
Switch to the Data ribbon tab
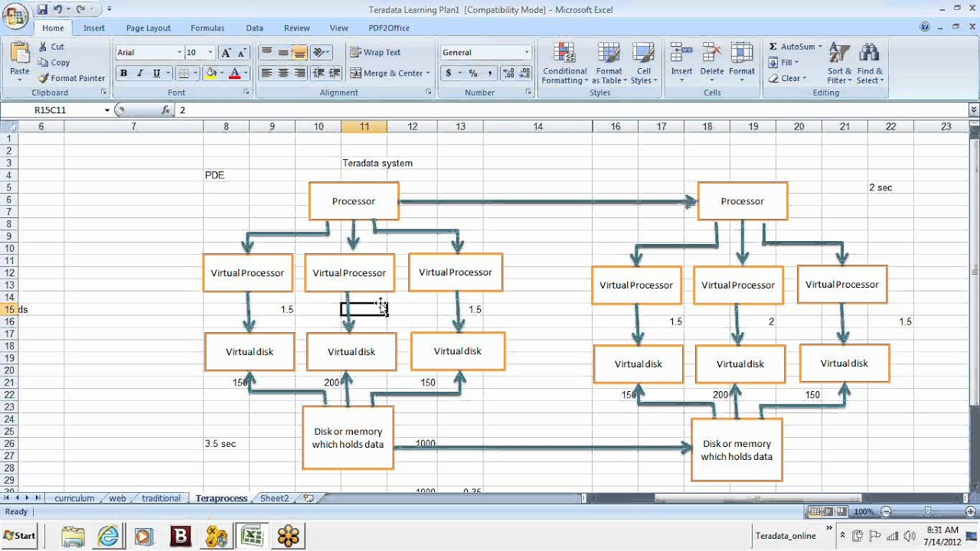pyautogui.click(x=254, y=28)
